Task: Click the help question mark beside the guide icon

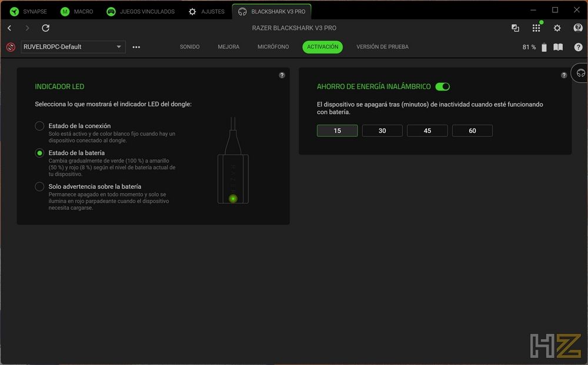Action: click(x=578, y=47)
